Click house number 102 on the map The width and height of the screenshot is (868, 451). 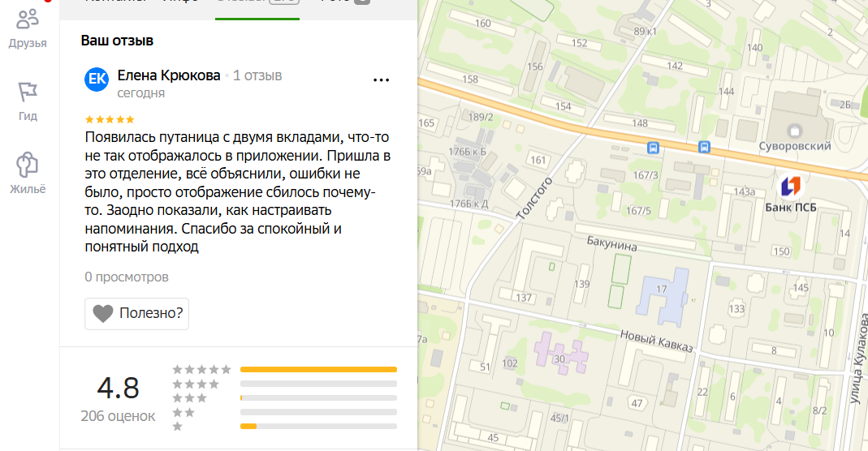click(x=510, y=363)
